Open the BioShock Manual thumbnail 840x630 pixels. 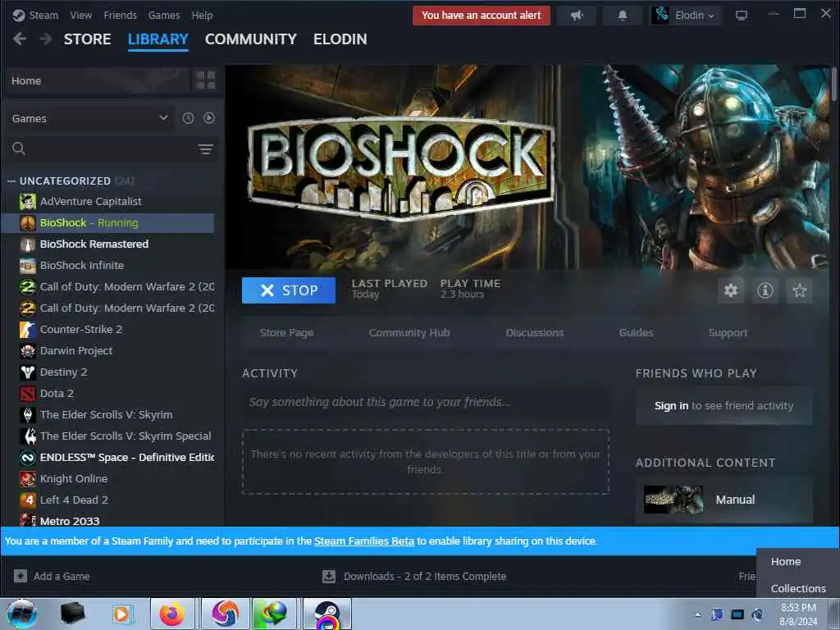point(673,500)
